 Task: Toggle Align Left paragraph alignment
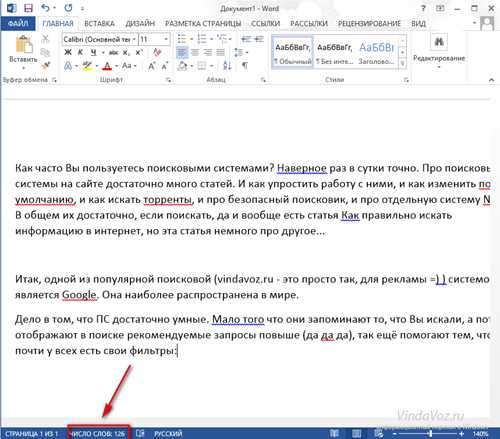pos(182,52)
